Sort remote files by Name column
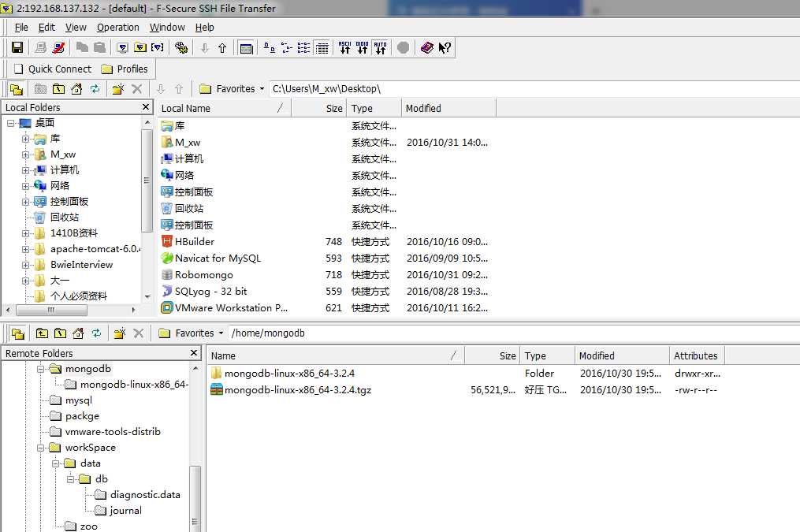The width and height of the screenshot is (800, 532). coord(336,355)
